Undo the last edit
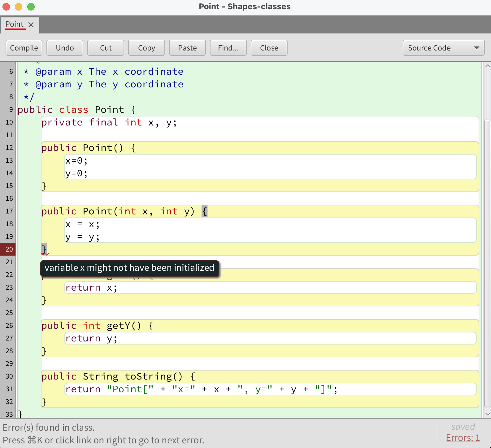The image size is (491, 448). (x=65, y=48)
